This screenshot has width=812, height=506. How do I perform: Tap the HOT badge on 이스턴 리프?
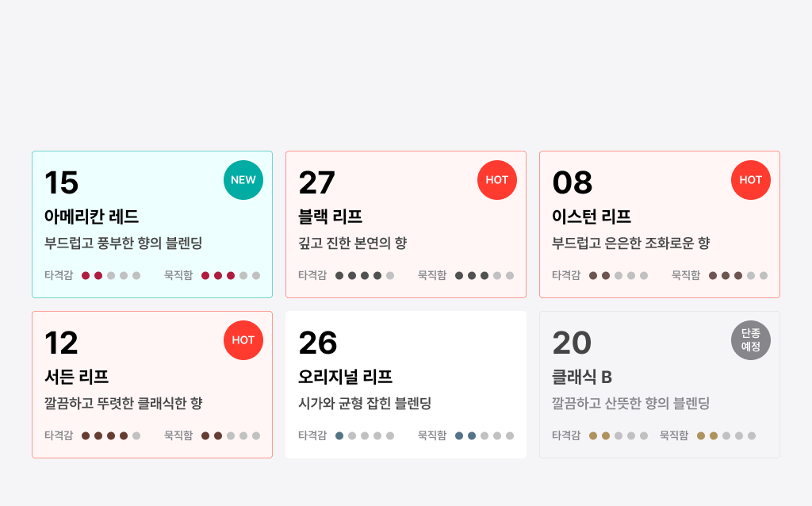coord(751,180)
